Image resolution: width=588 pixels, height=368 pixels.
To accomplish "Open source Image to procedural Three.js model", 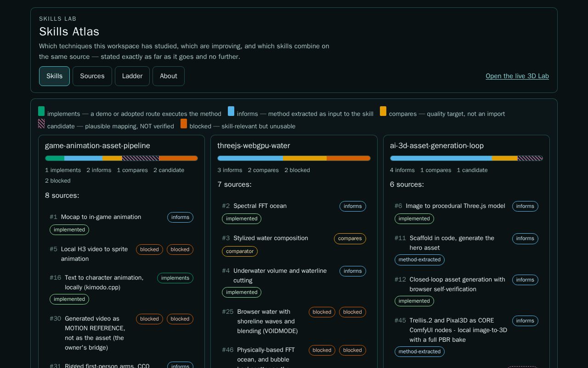I will (x=456, y=206).
